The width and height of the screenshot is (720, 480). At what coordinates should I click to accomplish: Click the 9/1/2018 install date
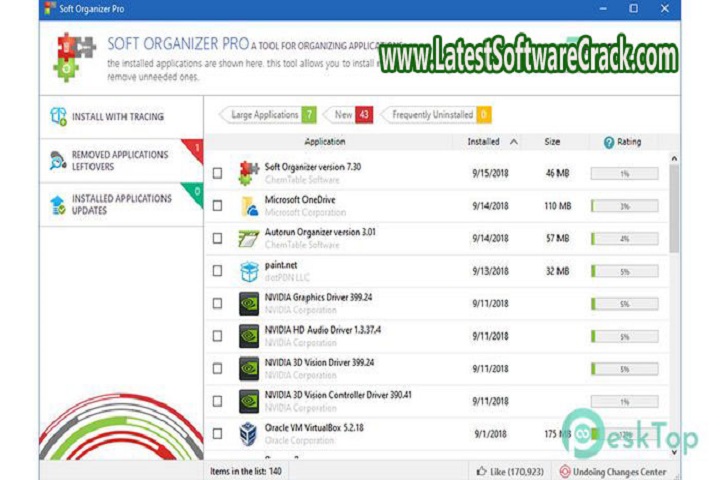click(490, 434)
